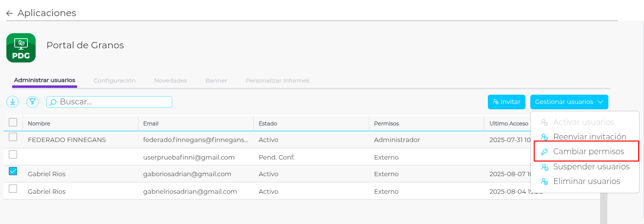Select Suspender usuarios menu entry
The image size is (644, 224).
591,167
